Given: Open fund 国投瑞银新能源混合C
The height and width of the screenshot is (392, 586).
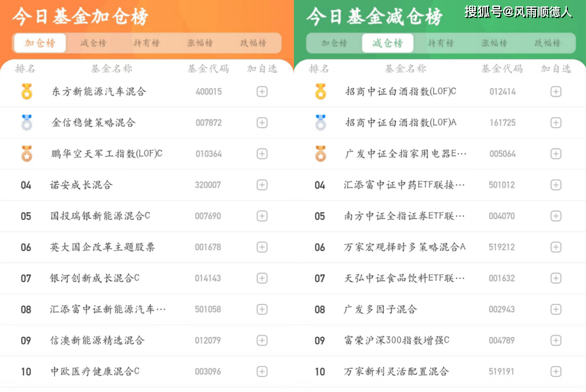Looking at the screenshot, I should tap(100, 216).
